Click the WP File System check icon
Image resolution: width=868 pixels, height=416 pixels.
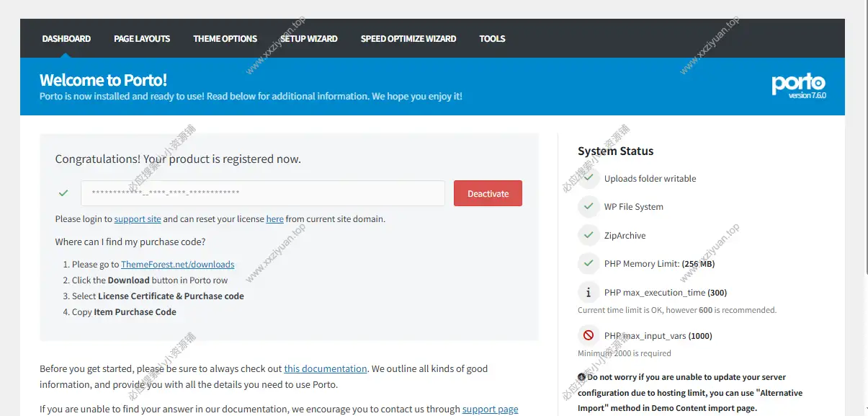point(589,207)
